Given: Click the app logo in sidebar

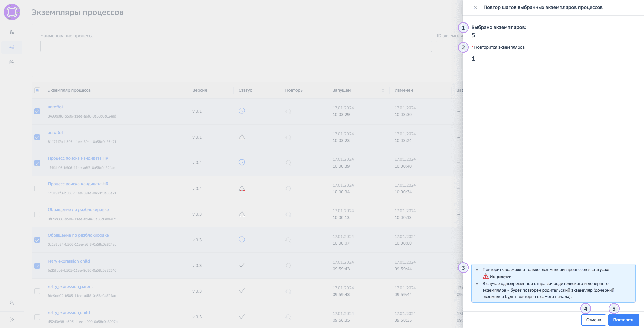Looking at the screenshot, I should (12, 12).
